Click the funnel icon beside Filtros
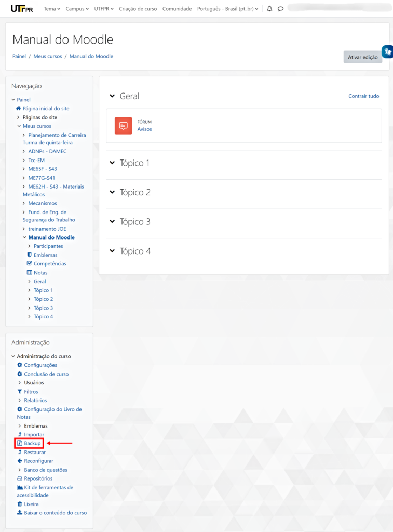This screenshot has width=393, height=532. pyautogui.click(x=20, y=392)
